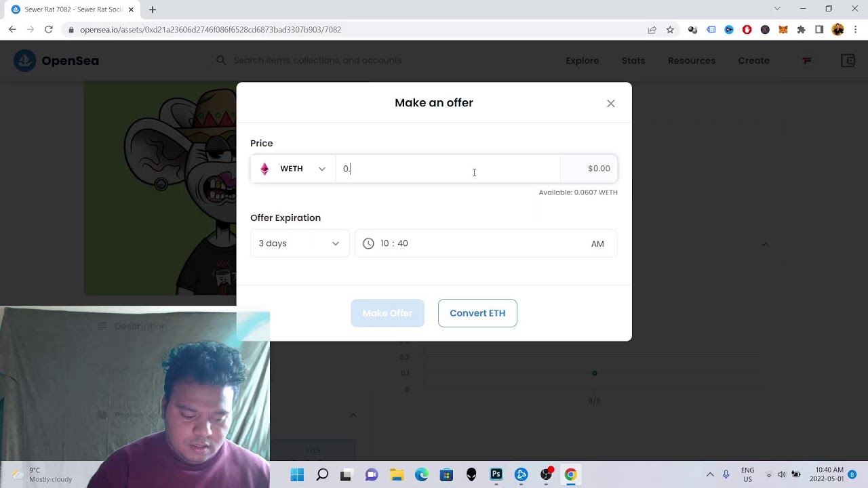Screen dimensions: 868x488
Task: Click the 10 : 40 time input
Action: coord(394,243)
